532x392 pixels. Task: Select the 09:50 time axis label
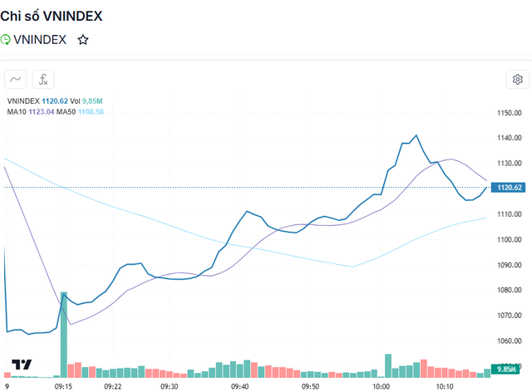pos(311,387)
